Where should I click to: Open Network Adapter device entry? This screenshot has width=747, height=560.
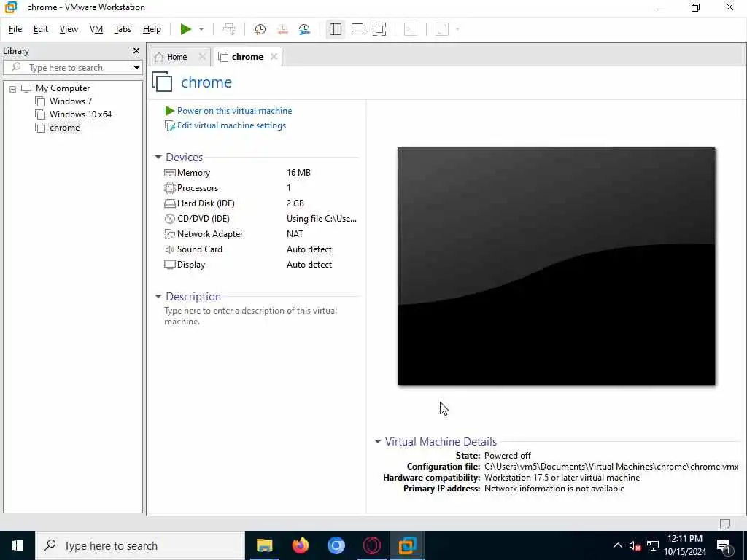coord(209,234)
